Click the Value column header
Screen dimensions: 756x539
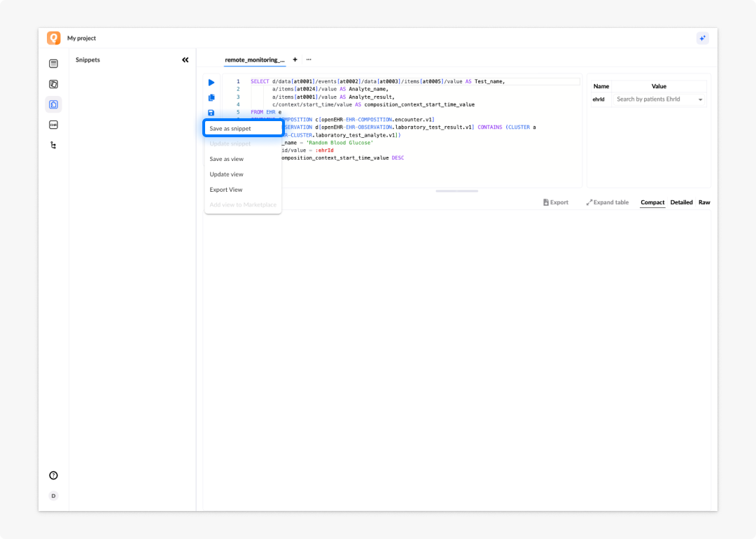[659, 86]
